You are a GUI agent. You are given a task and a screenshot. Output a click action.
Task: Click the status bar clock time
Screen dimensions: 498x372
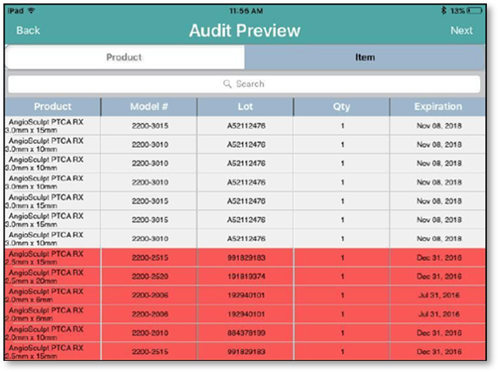pyautogui.click(x=246, y=11)
